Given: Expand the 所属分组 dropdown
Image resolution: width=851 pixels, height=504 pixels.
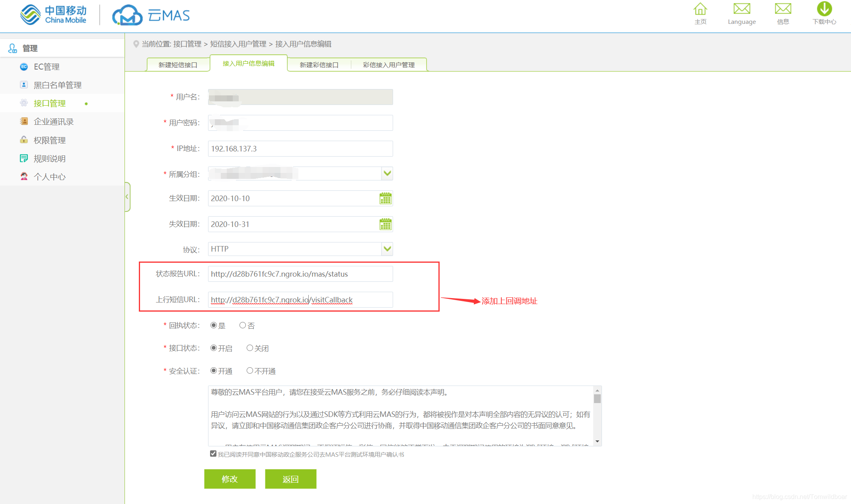Looking at the screenshot, I should point(387,173).
